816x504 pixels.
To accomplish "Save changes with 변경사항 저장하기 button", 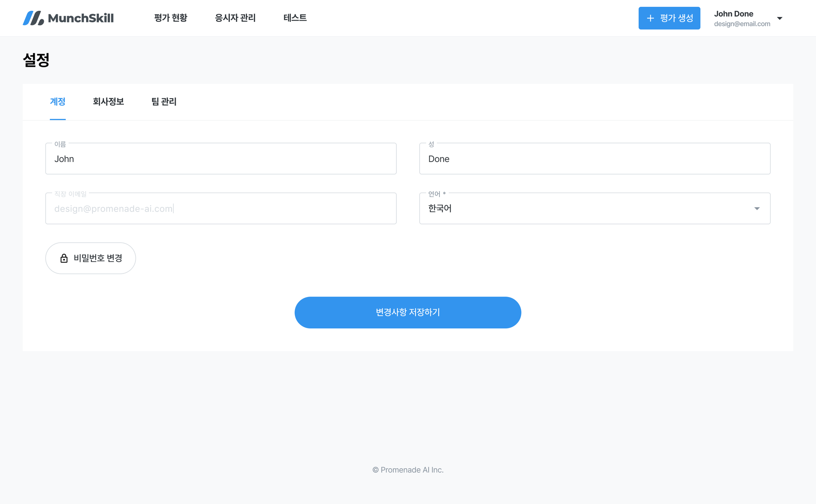I will [x=408, y=313].
